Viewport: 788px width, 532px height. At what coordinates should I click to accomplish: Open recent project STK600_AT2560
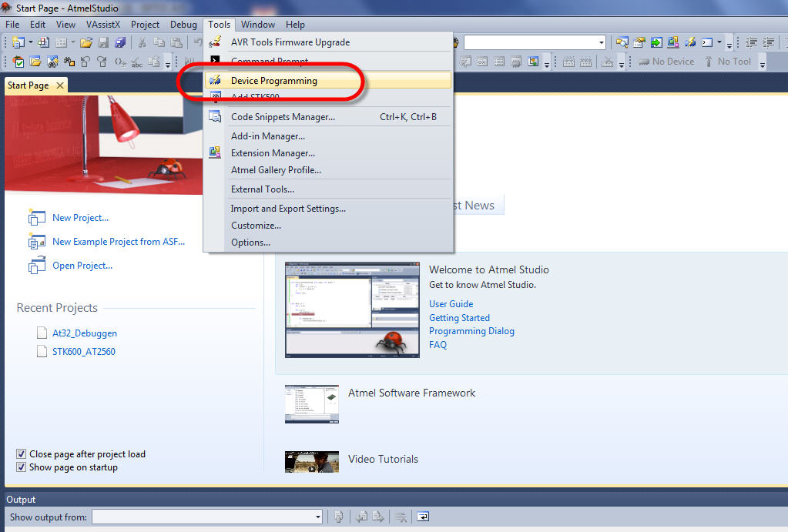[x=84, y=352]
